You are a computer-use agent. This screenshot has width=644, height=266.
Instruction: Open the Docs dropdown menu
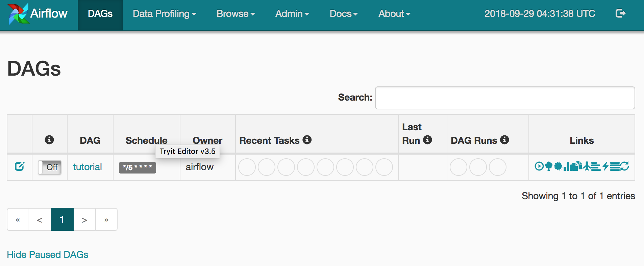point(344,14)
